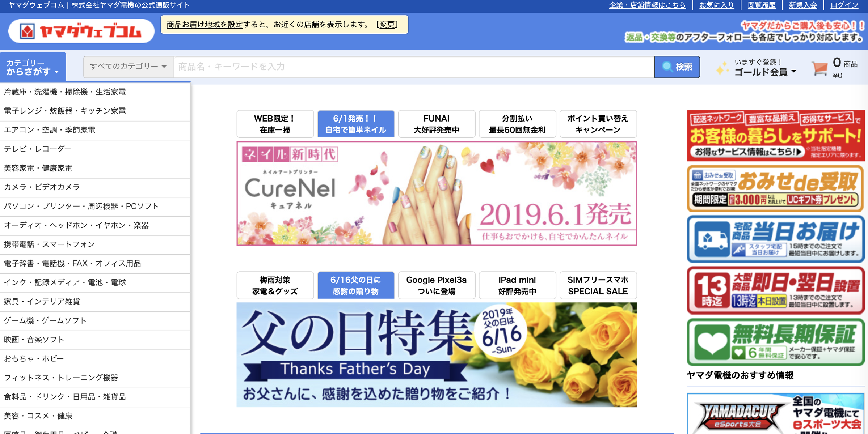Select 冷蔵庫・洗濯機・掃除機・生活家電 category
This screenshot has height=434, width=868.
click(x=95, y=92)
